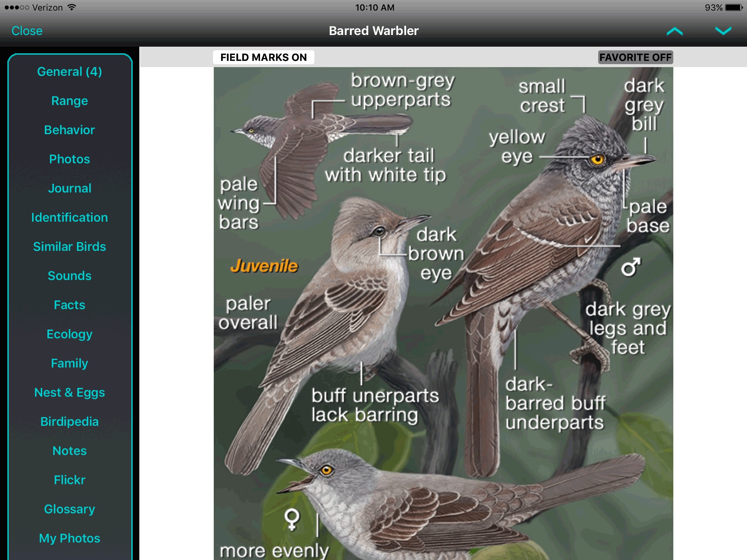Open the General (4) section
Screen dimensions: 747x560
tap(70, 71)
